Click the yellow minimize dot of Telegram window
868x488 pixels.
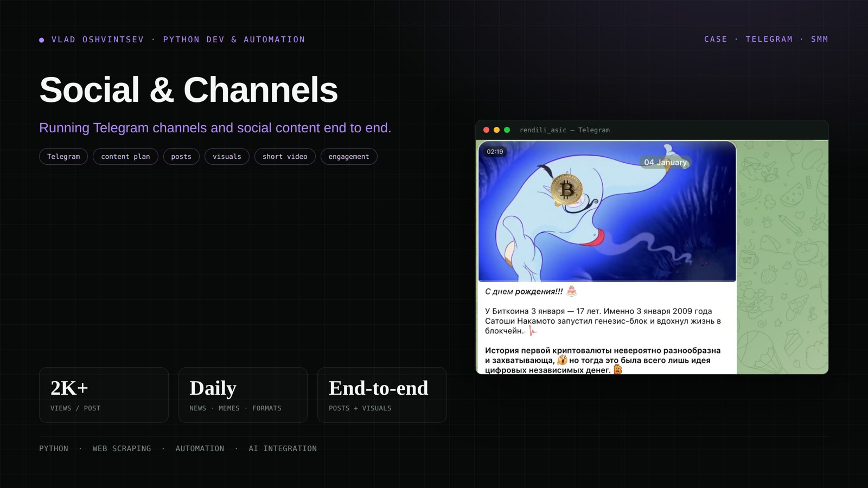click(x=496, y=130)
